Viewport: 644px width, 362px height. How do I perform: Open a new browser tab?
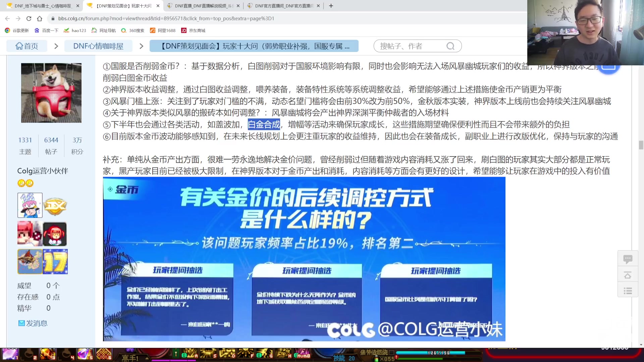331,6
